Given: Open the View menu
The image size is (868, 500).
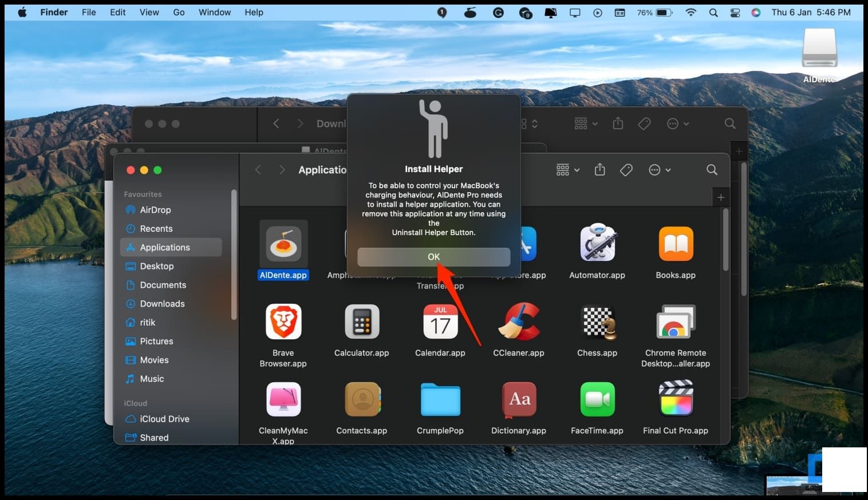Looking at the screenshot, I should click(149, 12).
